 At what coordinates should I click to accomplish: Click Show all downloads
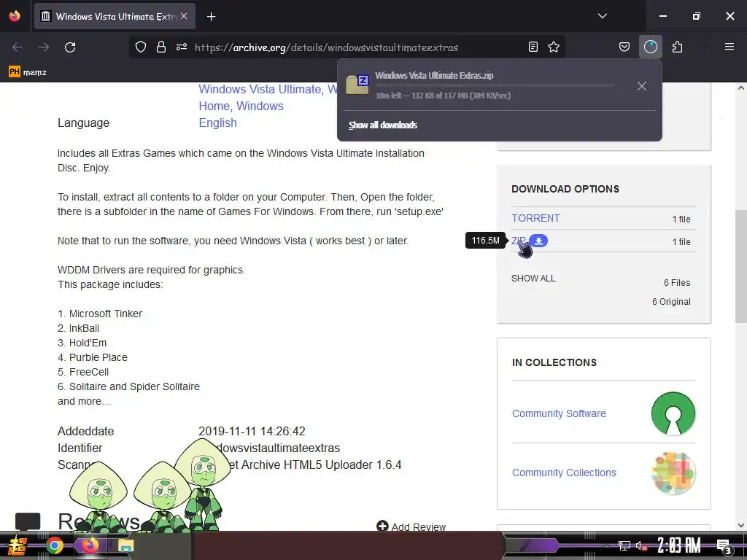coord(382,125)
